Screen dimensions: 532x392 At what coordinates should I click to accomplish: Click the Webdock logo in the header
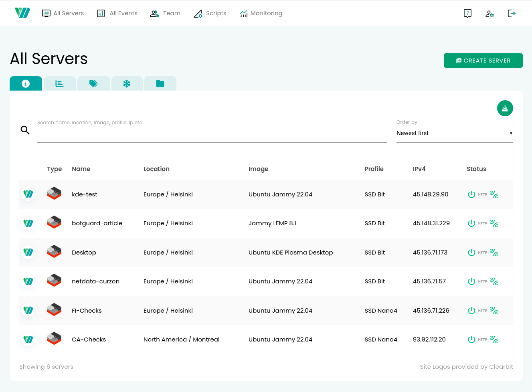point(22,13)
